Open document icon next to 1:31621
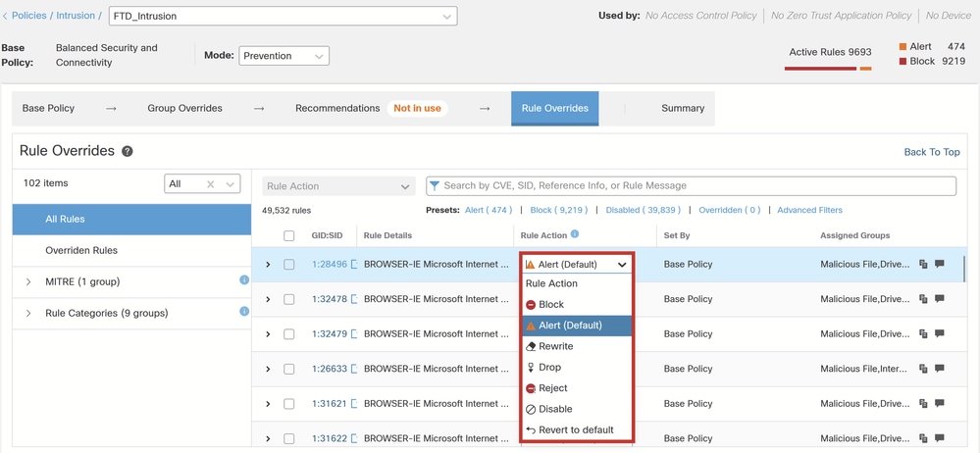 coord(354,404)
